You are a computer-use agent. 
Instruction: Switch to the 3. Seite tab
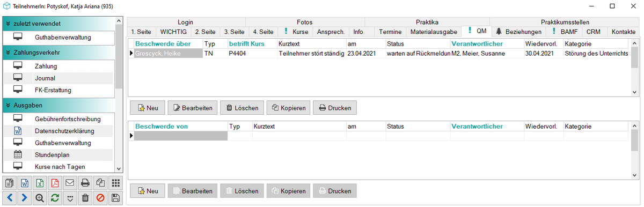[x=234, y=32]
